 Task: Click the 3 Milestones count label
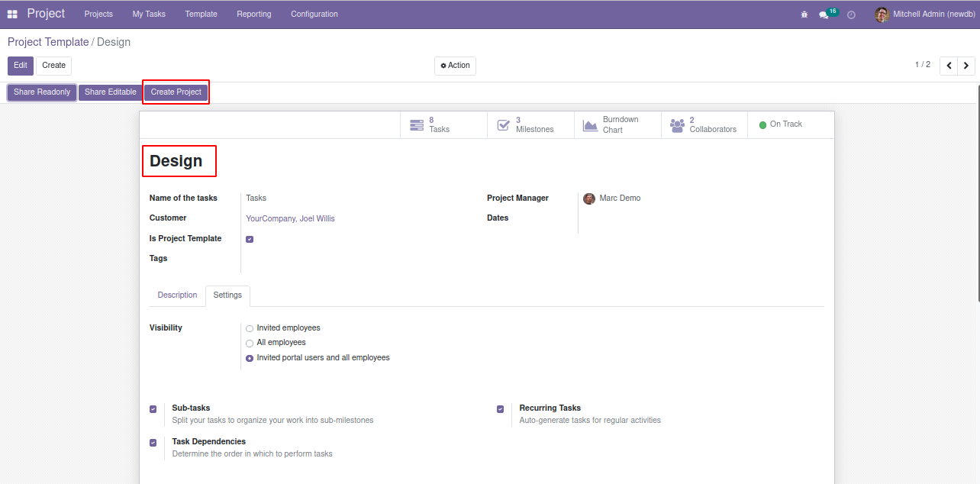point(534,125)
